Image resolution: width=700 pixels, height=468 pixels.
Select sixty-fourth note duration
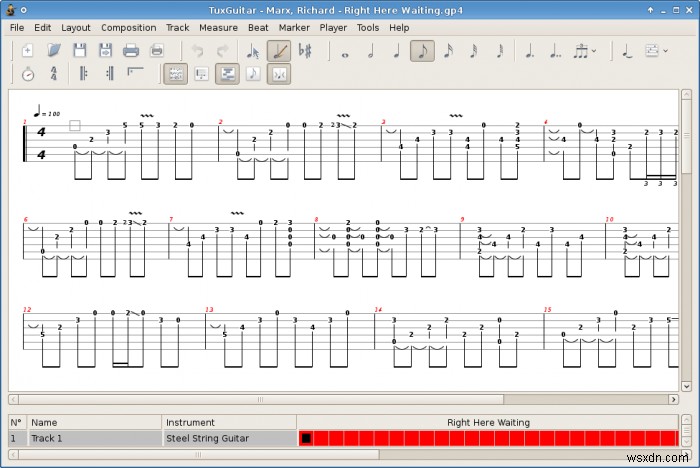pos(500,51)
